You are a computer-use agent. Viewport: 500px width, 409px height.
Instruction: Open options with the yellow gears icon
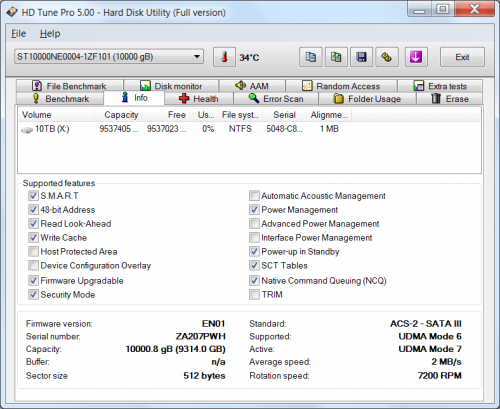(x=387, y=57)
